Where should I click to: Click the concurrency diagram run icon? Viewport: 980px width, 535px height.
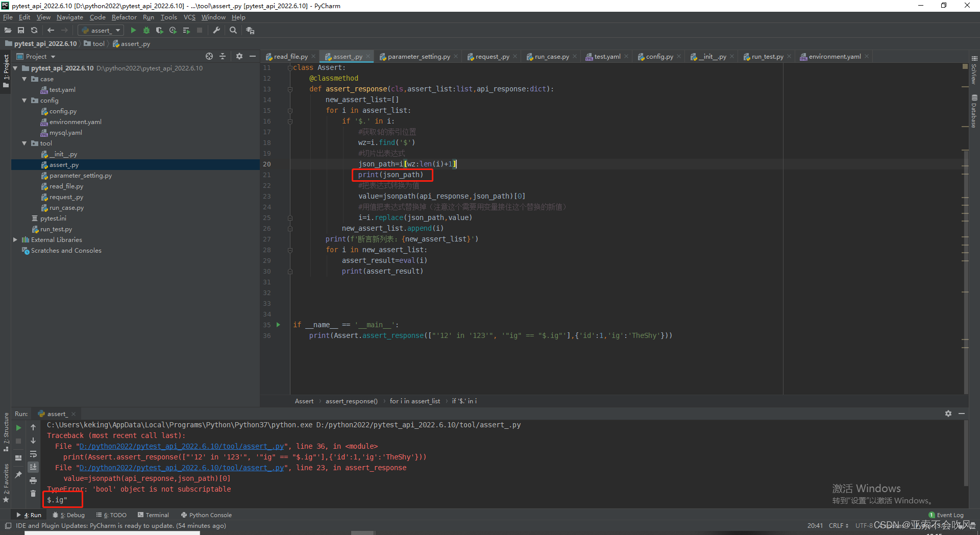point(186,31)
